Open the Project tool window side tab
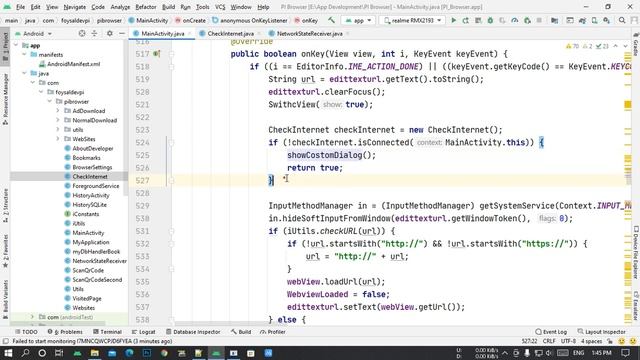The height and width of the screenshot is (360, 640). pos(5,47)
